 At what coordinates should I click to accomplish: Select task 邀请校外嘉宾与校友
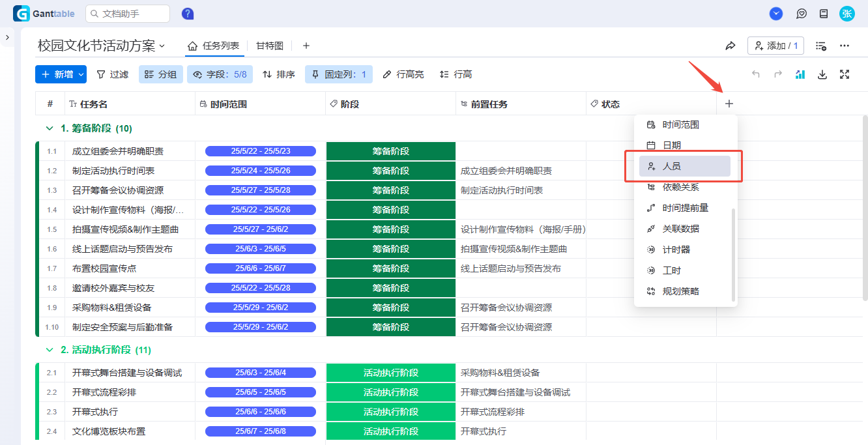click(x=113, y=288)
